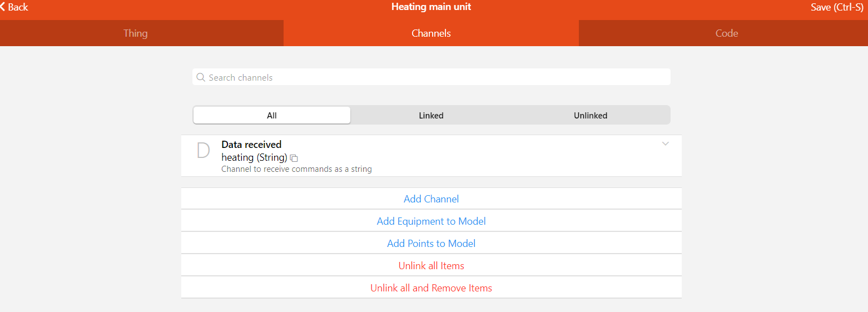868x312 pixels.
Task: Open the Code tab
Action: [x=726, y=33]
